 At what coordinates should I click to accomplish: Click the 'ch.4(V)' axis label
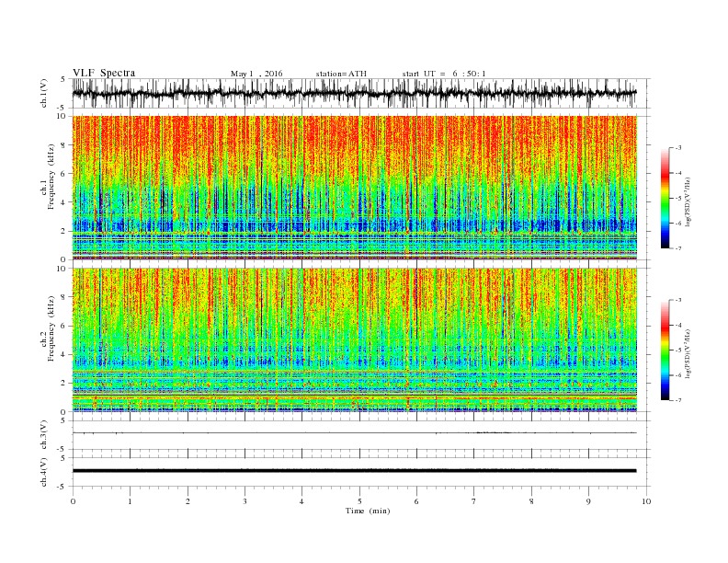click(x=44, y=473)
